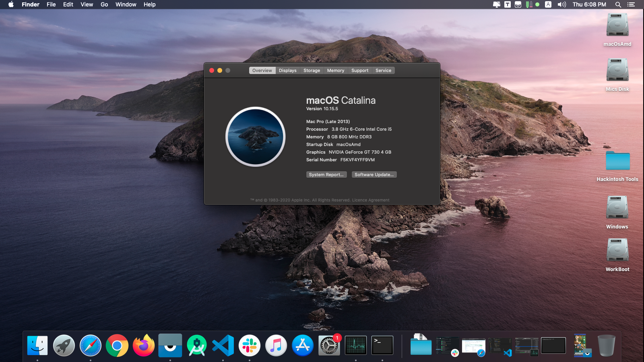Open the App Store from Dock
644x362 pixels.
coord(303,346)
